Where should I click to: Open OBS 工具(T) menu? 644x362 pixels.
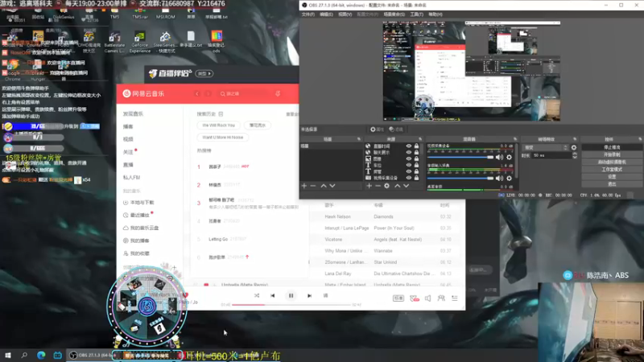click(x=416, y=14)
